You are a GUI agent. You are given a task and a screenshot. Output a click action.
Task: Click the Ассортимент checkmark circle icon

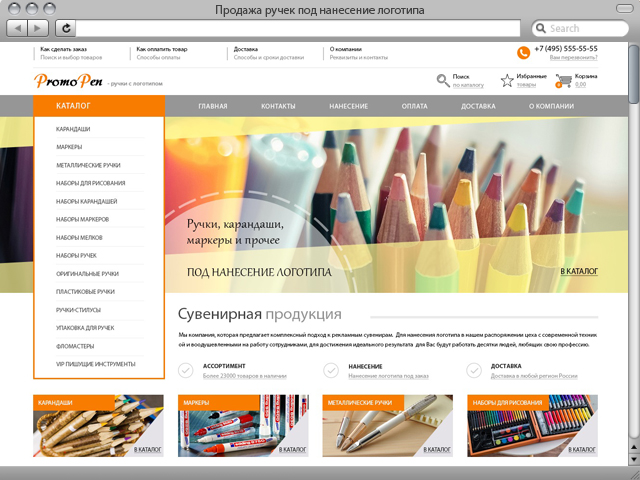[186, 371]
